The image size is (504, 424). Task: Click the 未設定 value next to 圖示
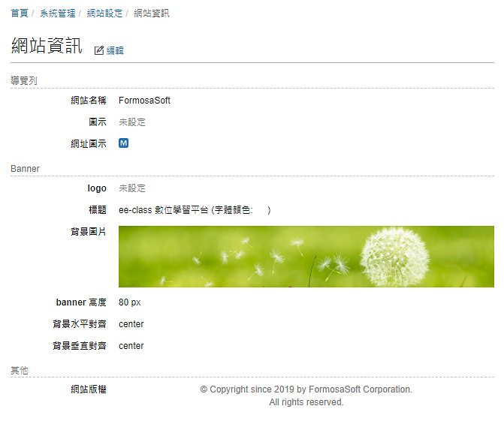(x=132, y=122)
